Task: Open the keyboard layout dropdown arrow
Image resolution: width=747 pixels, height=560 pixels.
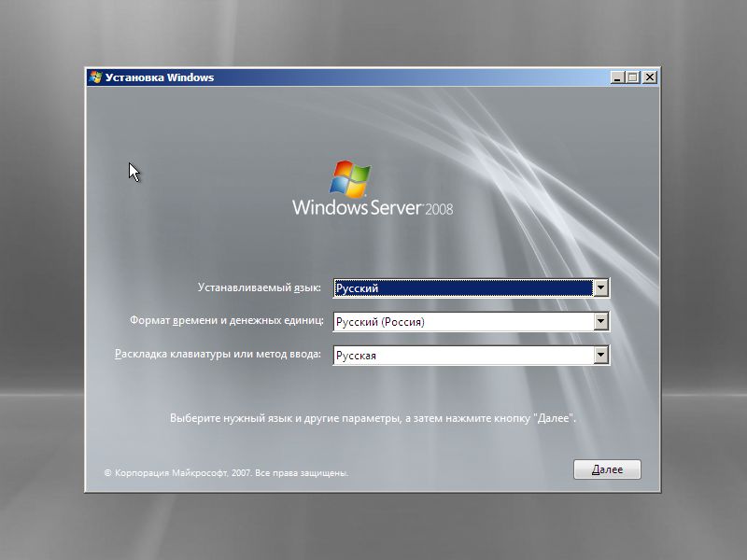Action: tap(600, 355)
